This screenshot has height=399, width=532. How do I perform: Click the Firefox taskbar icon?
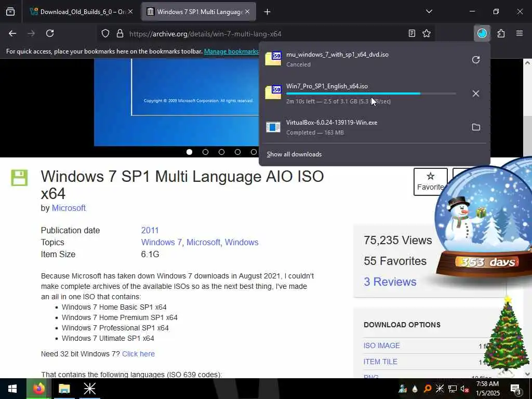point(38,389)
